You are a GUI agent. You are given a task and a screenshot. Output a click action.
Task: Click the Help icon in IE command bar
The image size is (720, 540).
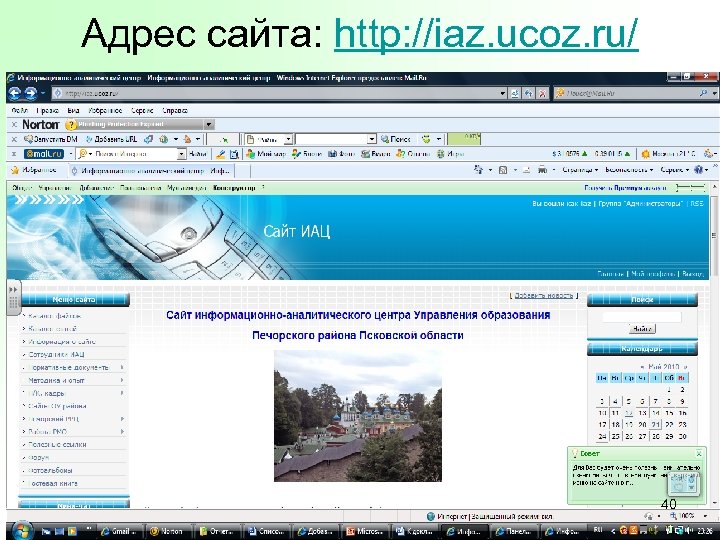pos(698,170)
